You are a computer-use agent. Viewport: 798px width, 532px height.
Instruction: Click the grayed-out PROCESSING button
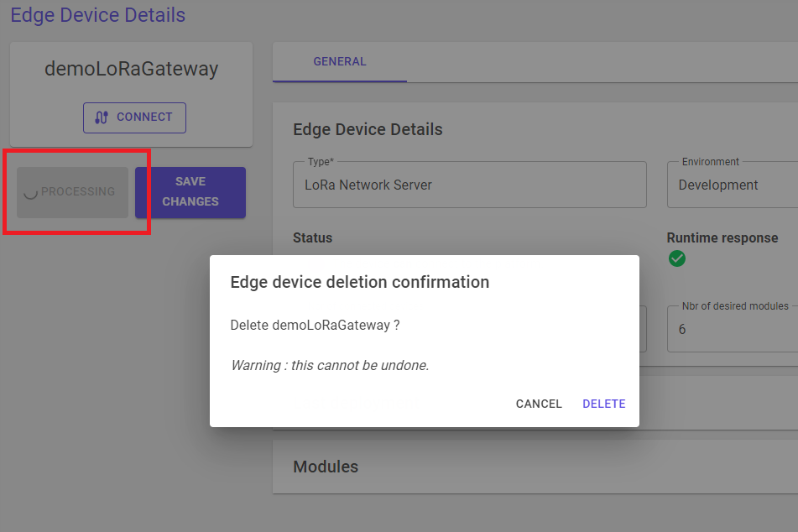point(70,191)
